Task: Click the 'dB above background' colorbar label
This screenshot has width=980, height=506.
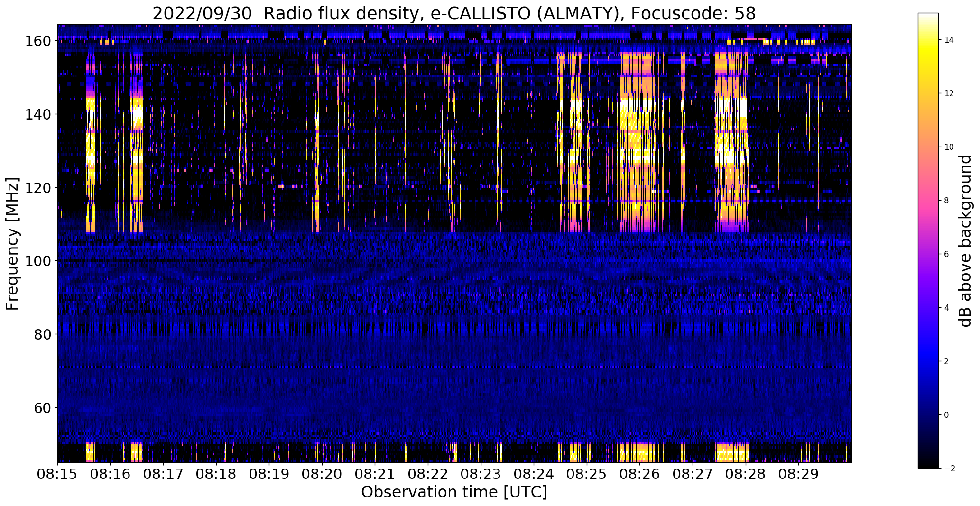Action: click(x=965, y=240)
